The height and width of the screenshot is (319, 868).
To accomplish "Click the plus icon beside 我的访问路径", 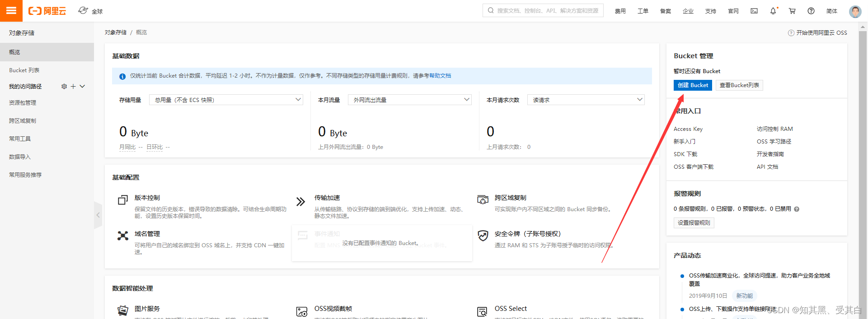I will [73, 86].
